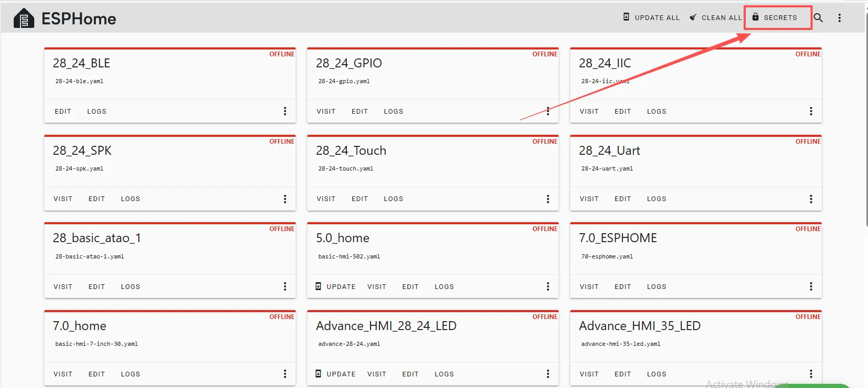This screenshot has width=868, height=388.
Task: Open three-dot menu on 28_24_BLE card
Action: (x=285, y=111)
